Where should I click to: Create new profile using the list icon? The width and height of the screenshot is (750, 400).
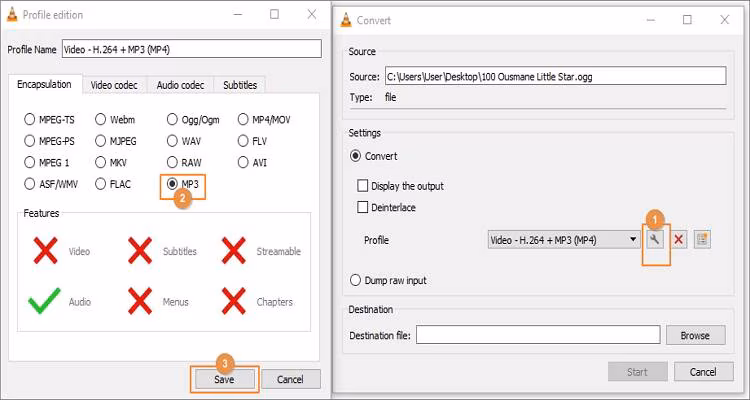tap(702, 239)
